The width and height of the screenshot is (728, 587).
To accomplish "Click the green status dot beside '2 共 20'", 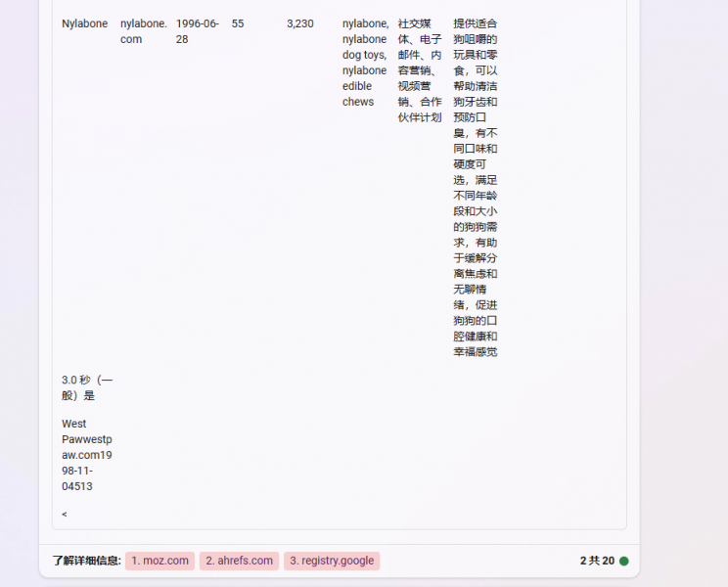I will [624, 561].
